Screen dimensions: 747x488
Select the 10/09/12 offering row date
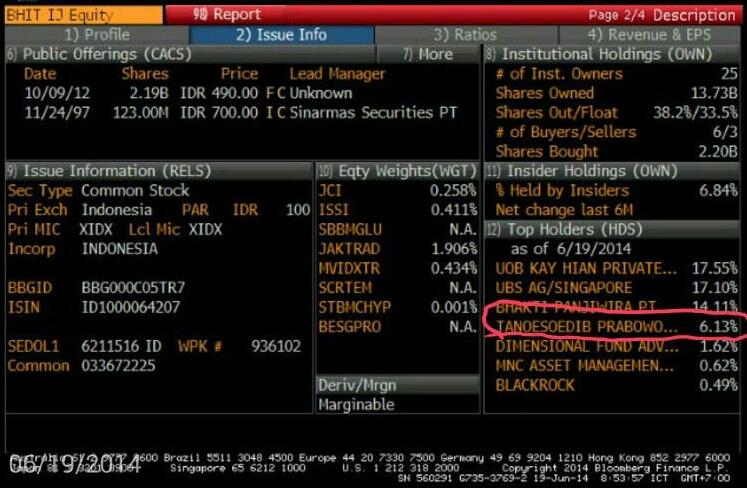coord(57,93)
